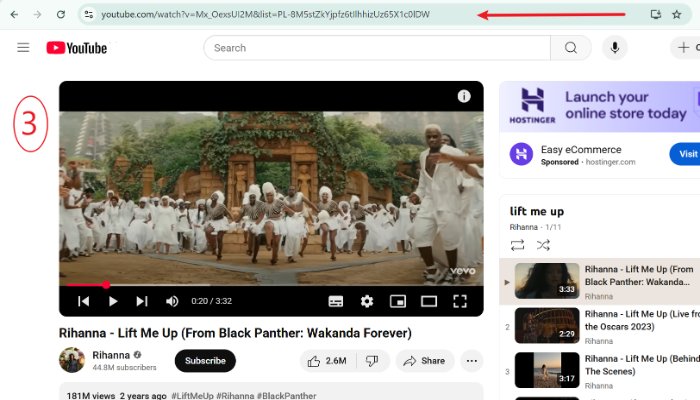The height and width of the screenshot is (400, 700).
Task: Switch to miniplayer mode
Action: click(x=398, y=301)
